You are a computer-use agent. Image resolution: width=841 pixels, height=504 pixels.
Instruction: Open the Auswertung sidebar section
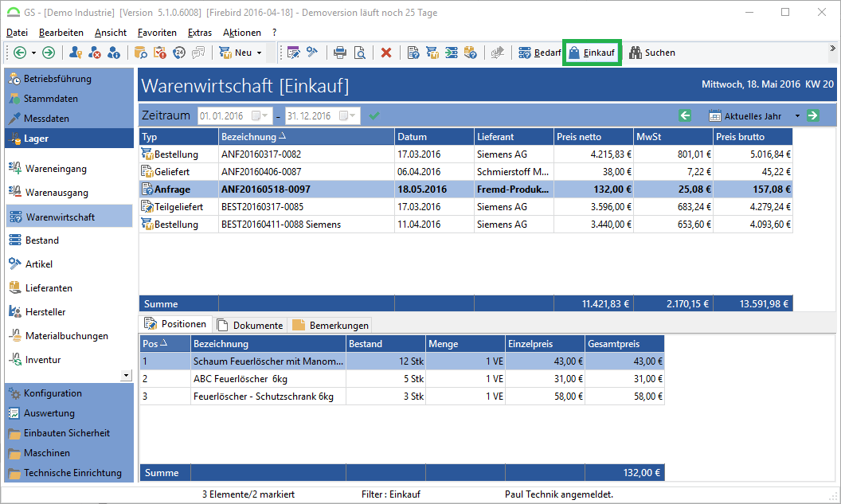click(x=68, y=413)
